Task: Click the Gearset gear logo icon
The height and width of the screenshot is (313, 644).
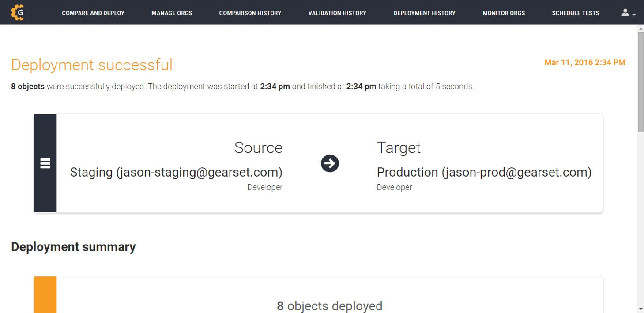Action: pyautogui.click(x=17, y=12)
